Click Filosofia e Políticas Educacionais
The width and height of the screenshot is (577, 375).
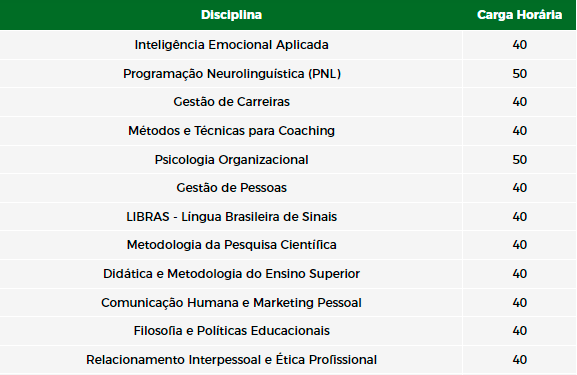point(231,330)
